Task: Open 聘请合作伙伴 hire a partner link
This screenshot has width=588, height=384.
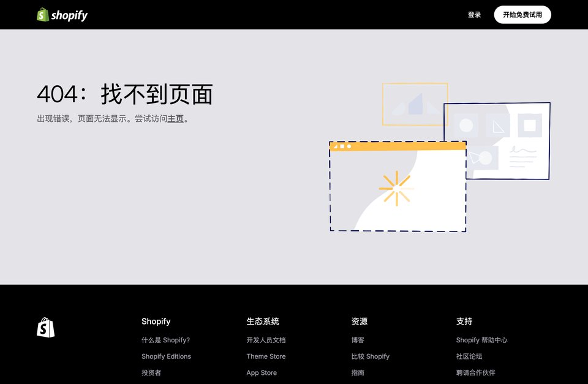Action: pyautogui.click(x=475, y=373)
